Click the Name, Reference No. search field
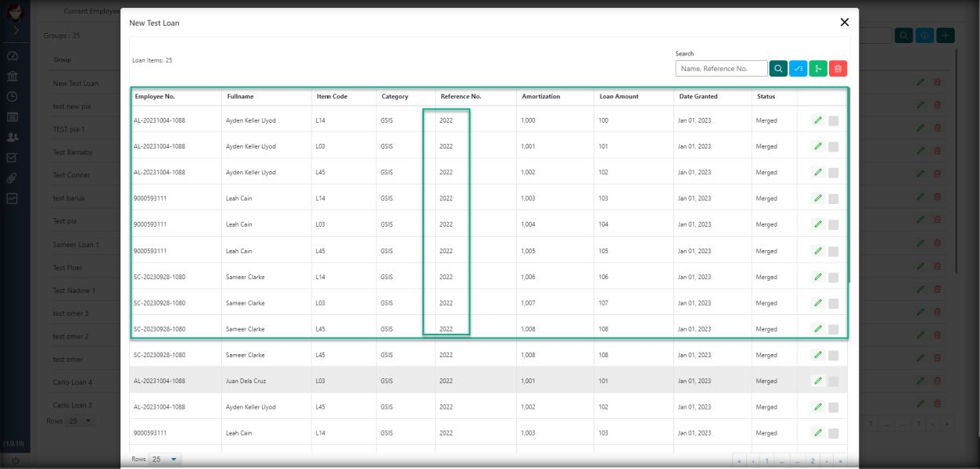 tap(721, 69)
